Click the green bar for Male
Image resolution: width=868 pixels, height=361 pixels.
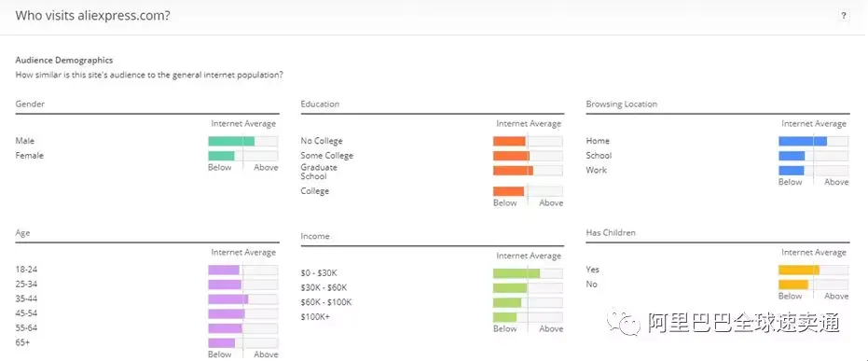(x=231, y=141)
